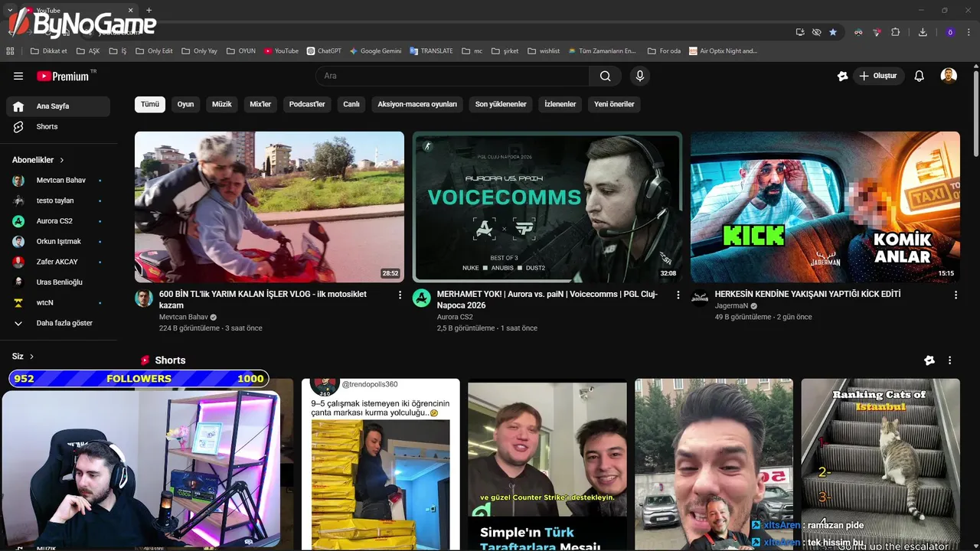
Task: Click Aurora CS2 avatar under video
Action: (x=422, y=298)
